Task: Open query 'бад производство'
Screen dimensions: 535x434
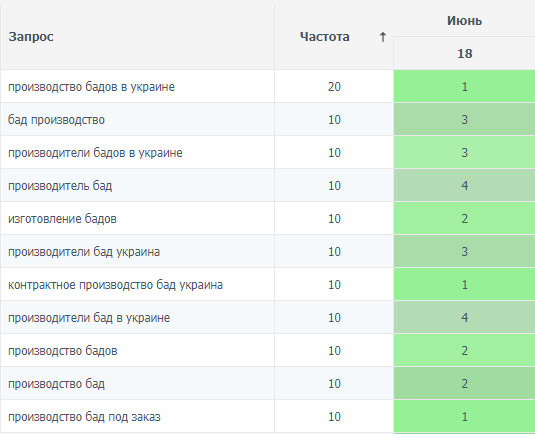Action: [x=56, y=120]
